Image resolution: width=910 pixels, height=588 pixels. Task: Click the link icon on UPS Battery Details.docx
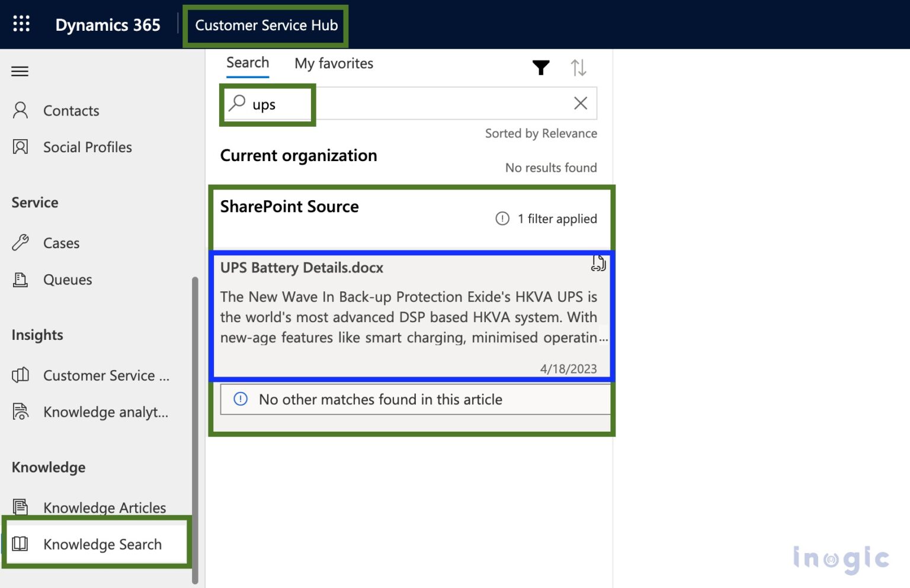(598, 264)
